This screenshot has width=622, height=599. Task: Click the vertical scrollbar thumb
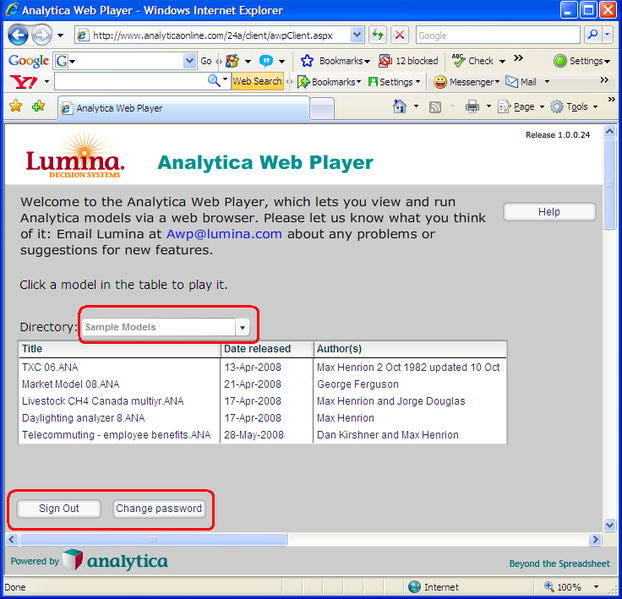click(x=609, y=185)
